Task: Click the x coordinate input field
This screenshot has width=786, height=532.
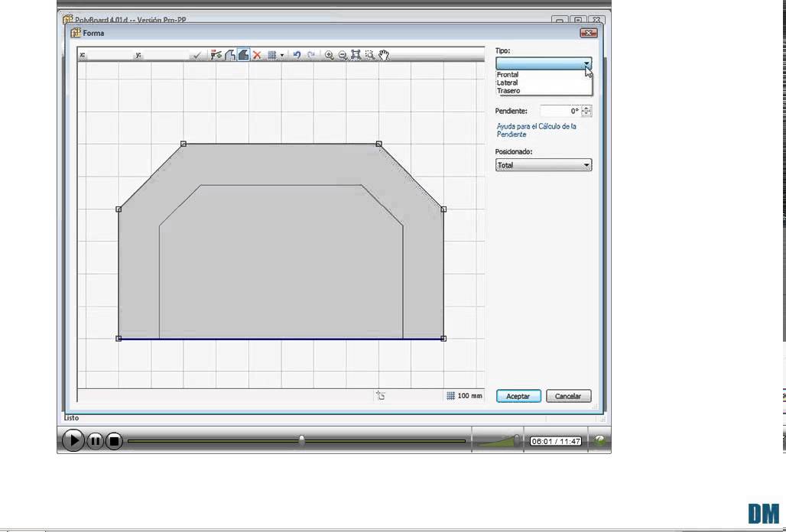Action: (x=109, y=55)
